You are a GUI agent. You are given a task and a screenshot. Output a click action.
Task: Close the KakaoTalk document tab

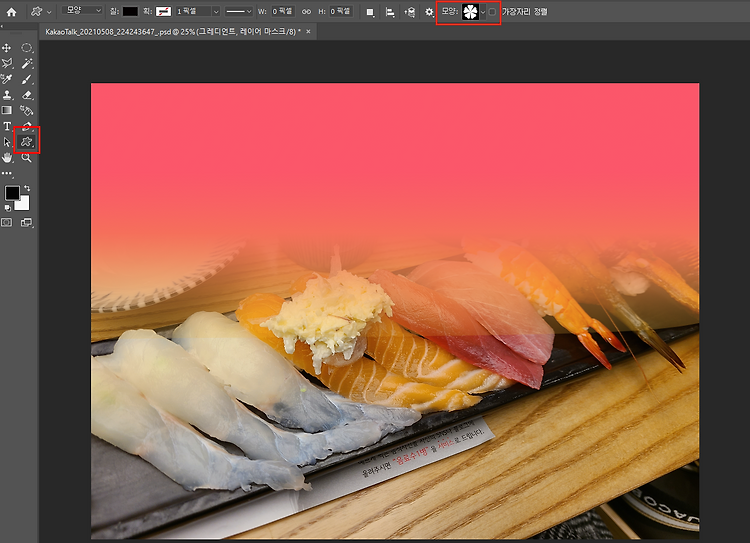[x=309, y=32]
